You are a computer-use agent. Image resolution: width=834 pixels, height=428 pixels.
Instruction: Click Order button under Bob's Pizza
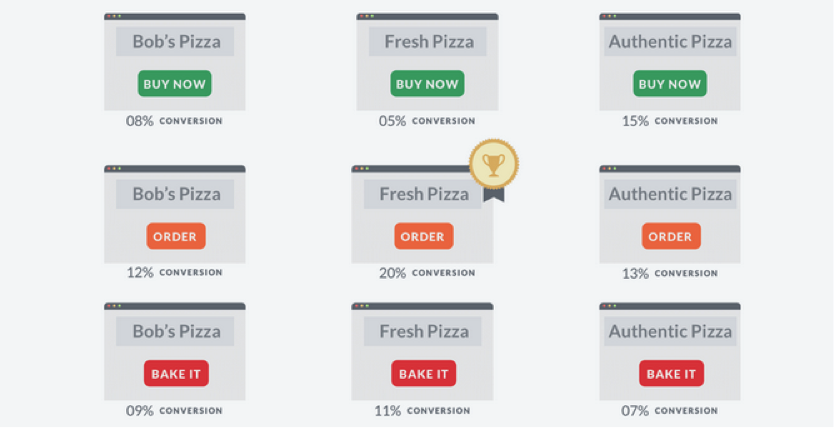[x=176, y=237]
